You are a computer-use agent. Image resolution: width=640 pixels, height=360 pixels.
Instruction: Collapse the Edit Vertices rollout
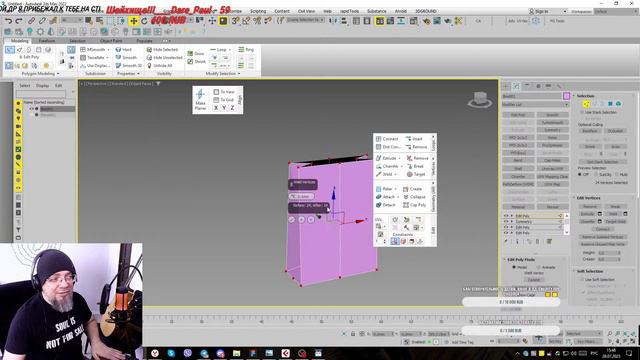click(x=574, y=198)
